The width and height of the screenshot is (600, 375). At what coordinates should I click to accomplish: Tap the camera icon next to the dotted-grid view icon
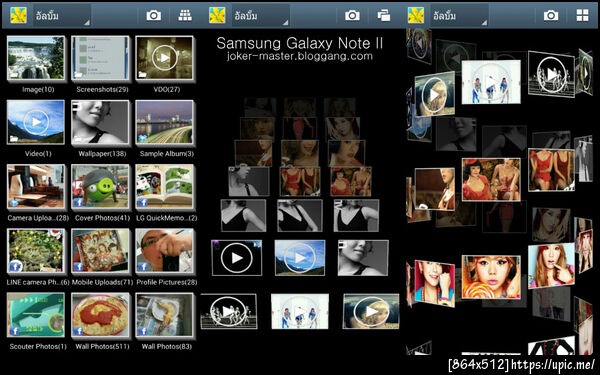[154, 15]
